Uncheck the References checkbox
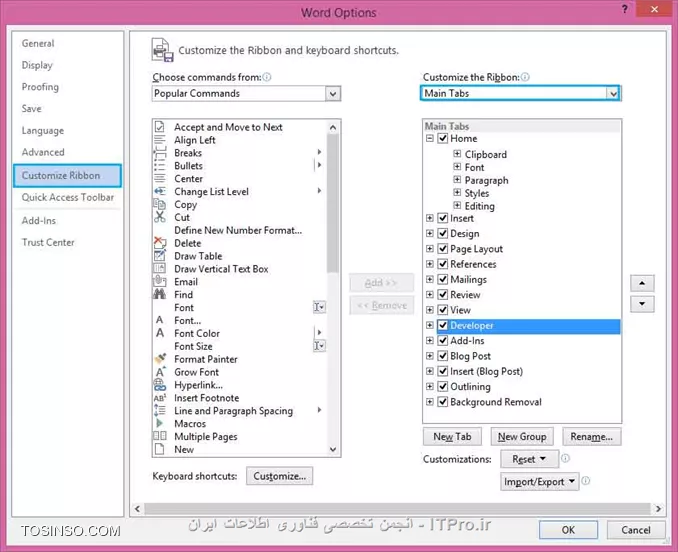The width and height of the screenshot is (678, 552). tap(442, 264)
